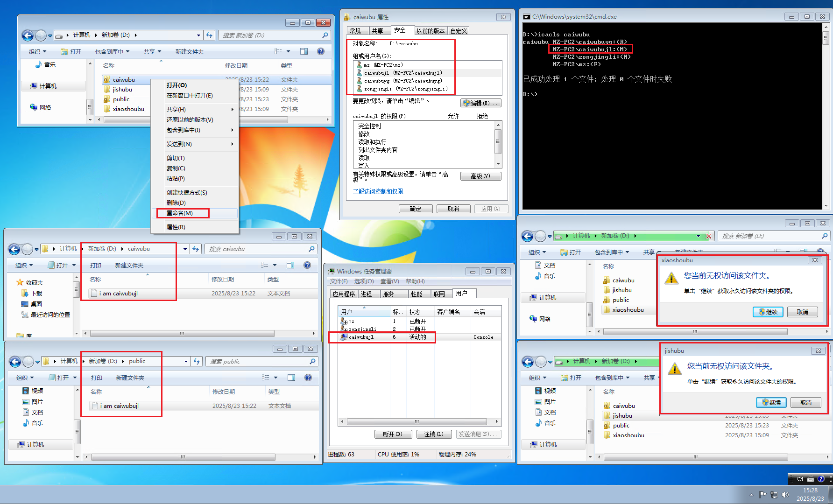Refresh the caiwubu folder Explorer address bar
The image size is (833, 504).
click(x=196, y=249)
